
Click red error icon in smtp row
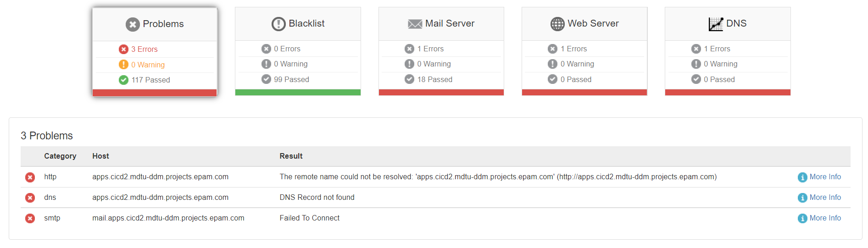30,219
